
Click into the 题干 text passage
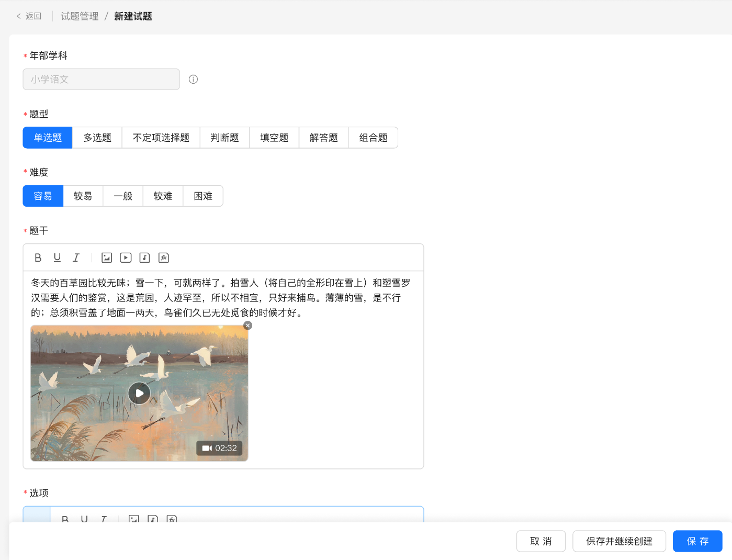(221, 297)
